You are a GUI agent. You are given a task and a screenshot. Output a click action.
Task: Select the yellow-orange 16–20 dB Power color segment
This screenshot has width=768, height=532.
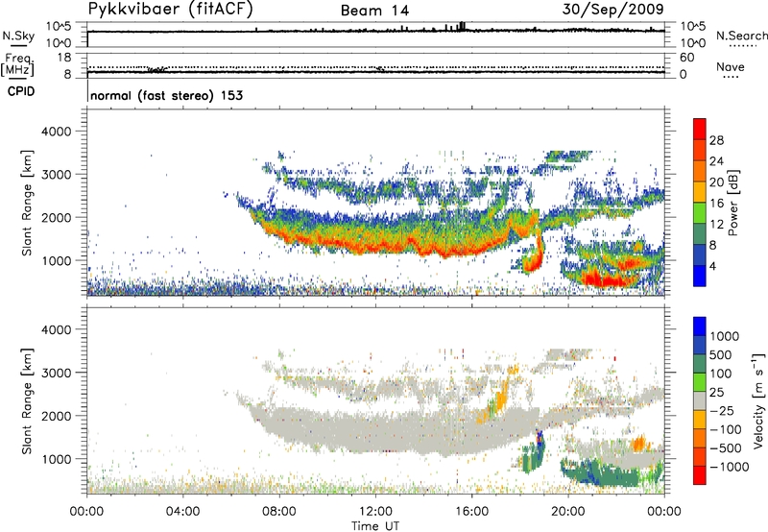tap(700, 191)
